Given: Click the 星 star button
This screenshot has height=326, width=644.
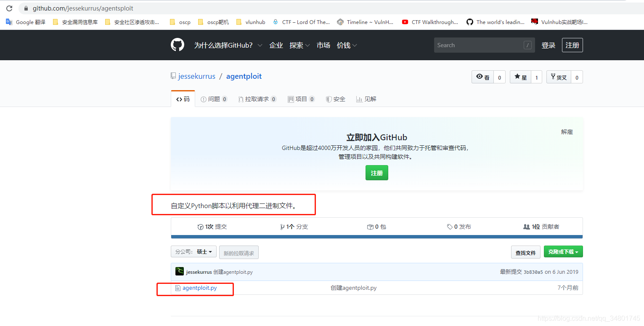Looking at the screenshot, I should 520,77.
